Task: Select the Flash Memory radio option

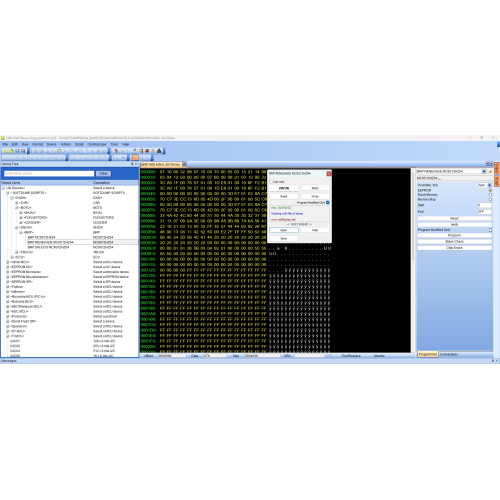Action: pos(490,195)
